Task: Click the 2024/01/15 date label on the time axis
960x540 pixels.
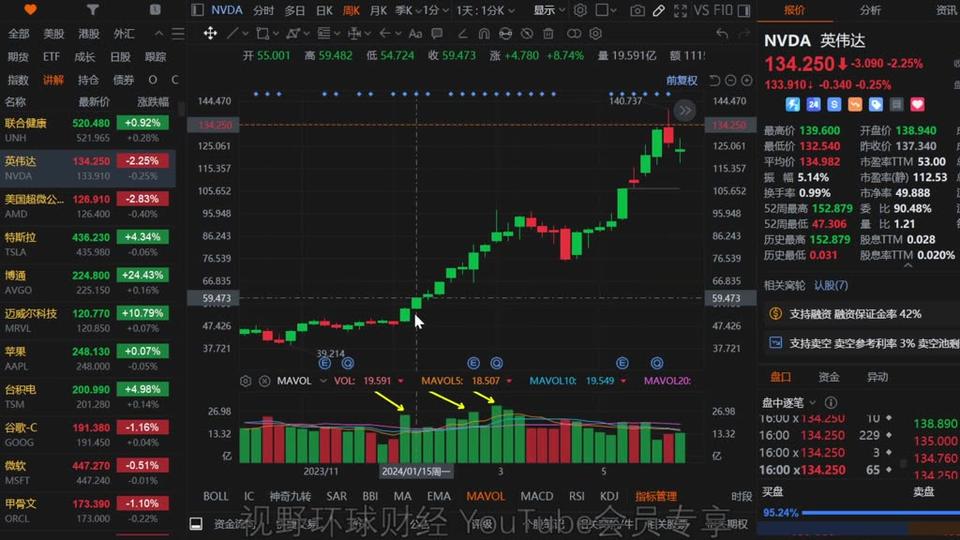Action: (416, 471)
